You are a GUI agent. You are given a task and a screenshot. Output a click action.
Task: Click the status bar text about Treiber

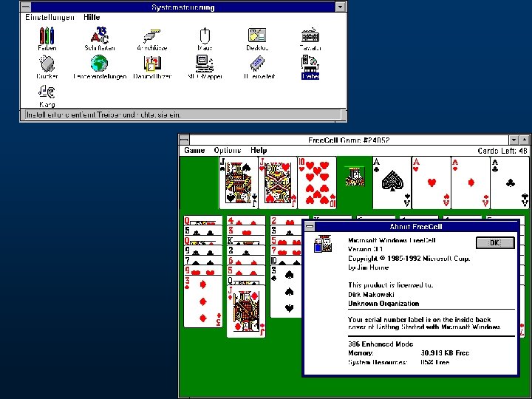(103, 115)
